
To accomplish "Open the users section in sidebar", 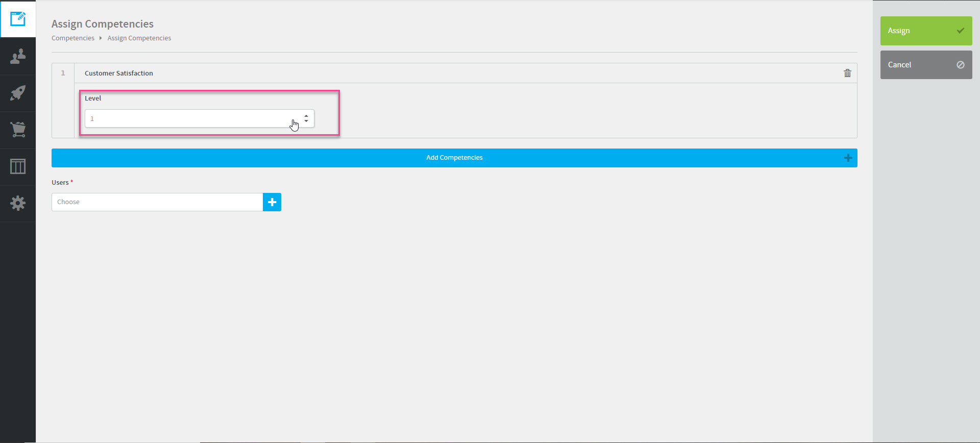I will (18, 56).
